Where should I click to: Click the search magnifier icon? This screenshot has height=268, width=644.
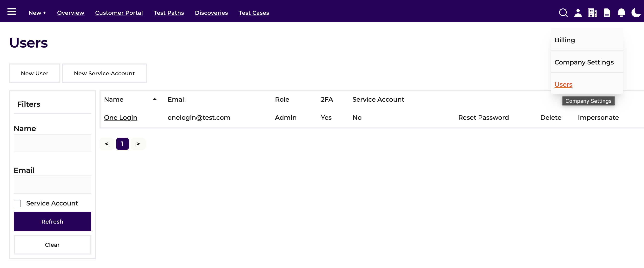pos(563,13)
